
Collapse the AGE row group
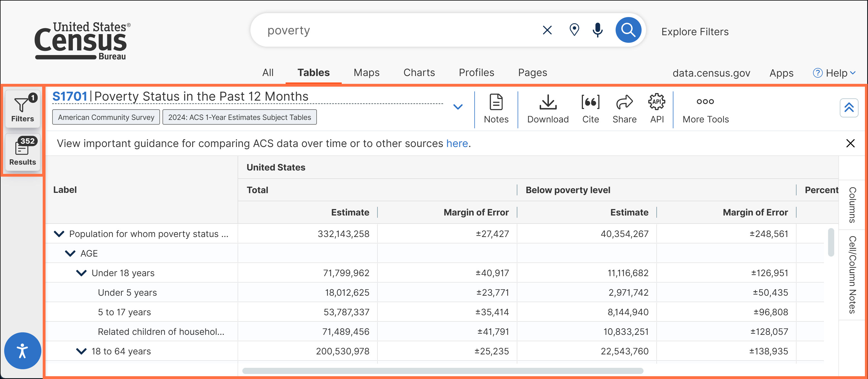click(x=70, y=253)
